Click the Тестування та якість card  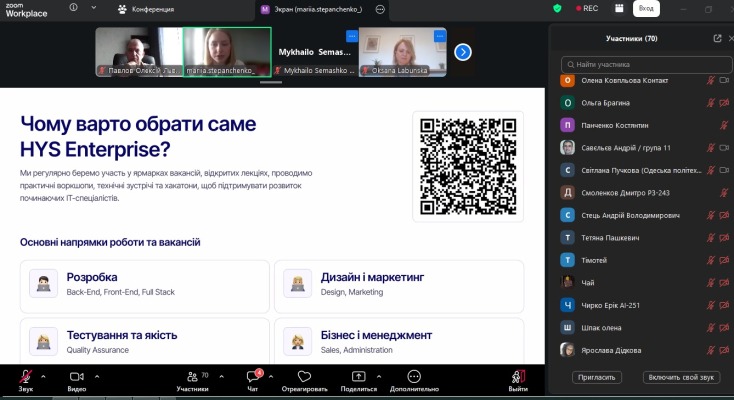(x=145, y=341)
